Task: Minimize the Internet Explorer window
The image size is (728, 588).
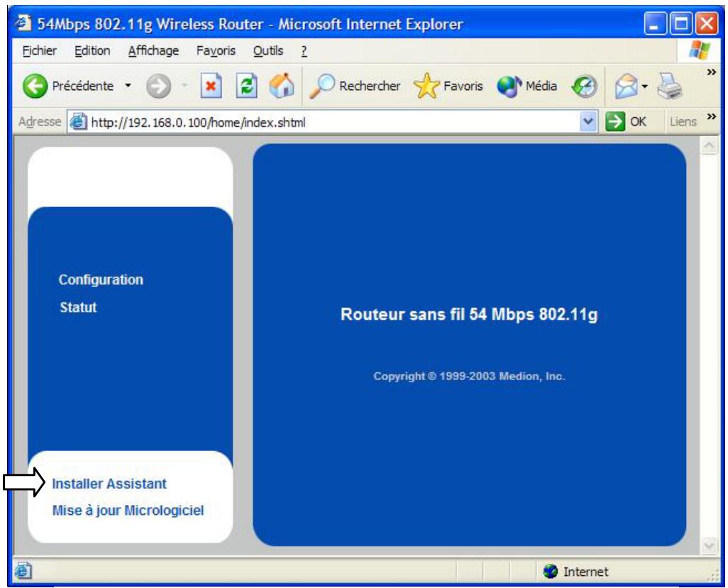Action: 655,23
